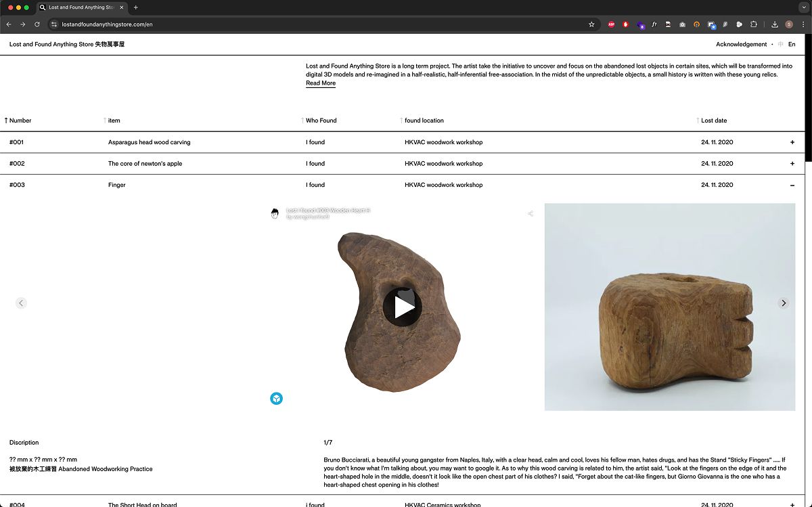Expand the #002 core of newton's apple row
This screenshot has width=812, height=507.
click(x=792, y=164)
